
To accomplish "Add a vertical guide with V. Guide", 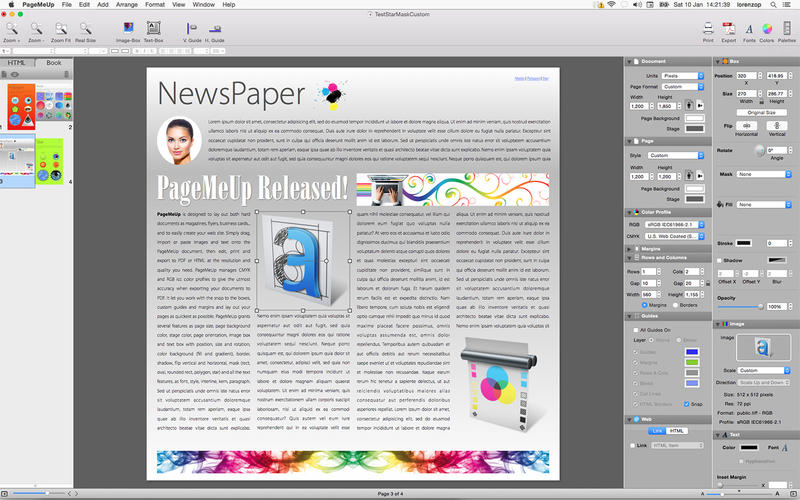I will (190, 29).
